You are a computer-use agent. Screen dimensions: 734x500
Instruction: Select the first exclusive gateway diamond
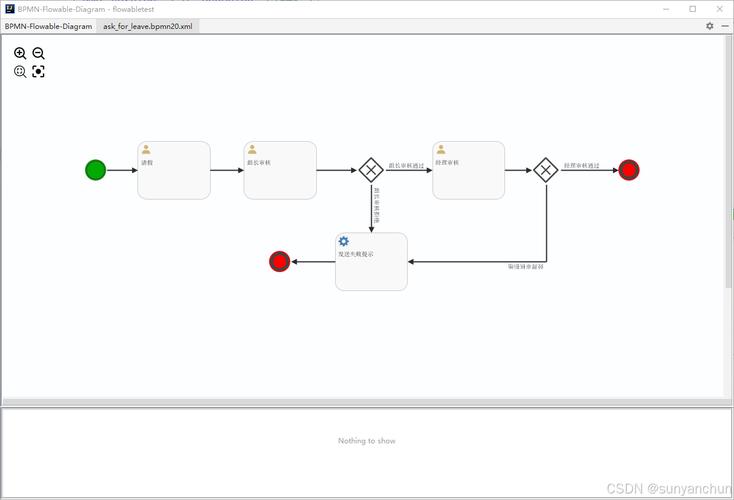pos(371,170)
